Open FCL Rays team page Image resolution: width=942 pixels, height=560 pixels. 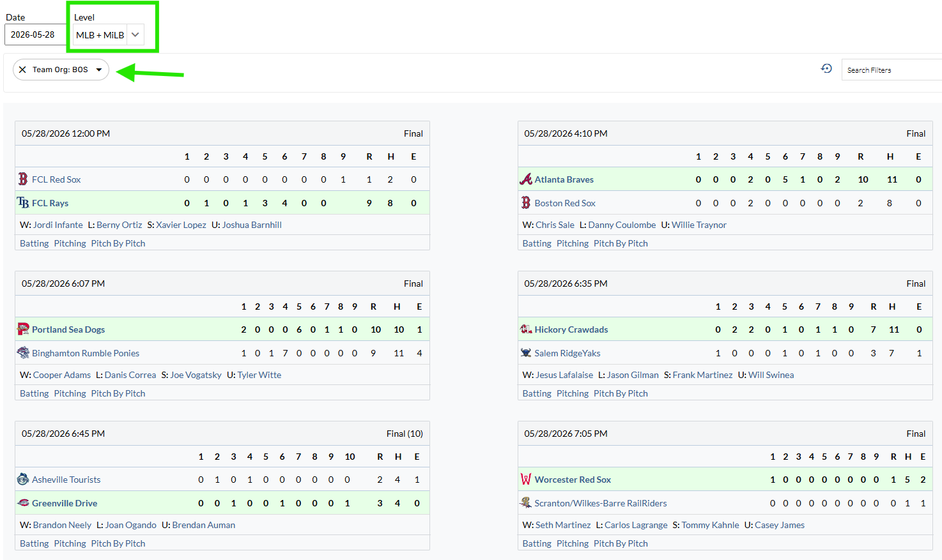pos(50,203)
